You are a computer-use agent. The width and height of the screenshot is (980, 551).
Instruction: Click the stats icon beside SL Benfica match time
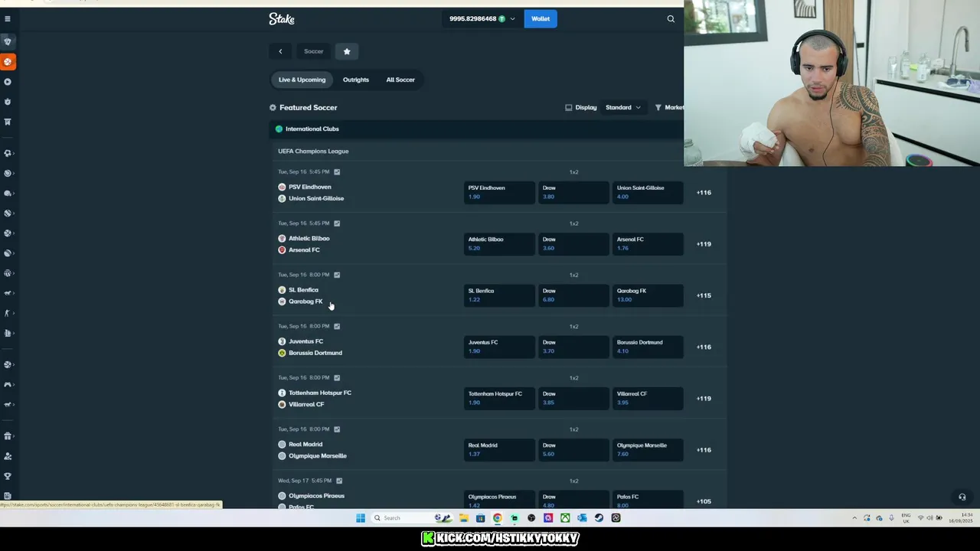[337, 275]
